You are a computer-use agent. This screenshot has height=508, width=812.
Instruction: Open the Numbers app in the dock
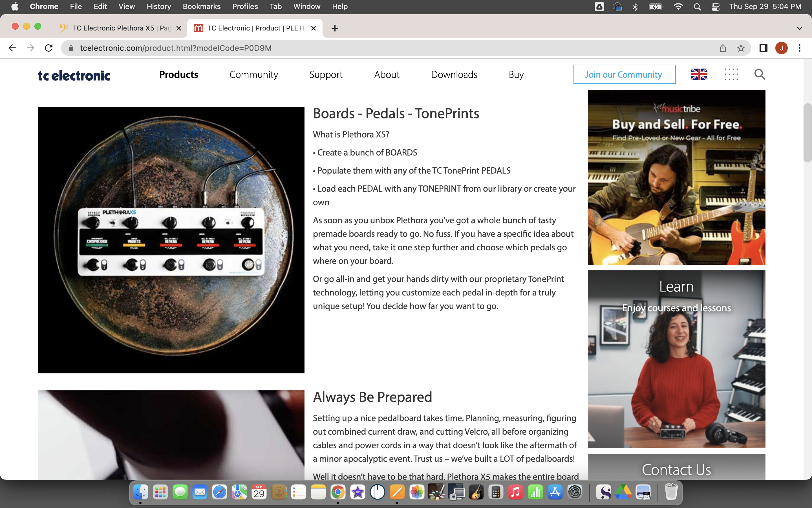[535, 492]
